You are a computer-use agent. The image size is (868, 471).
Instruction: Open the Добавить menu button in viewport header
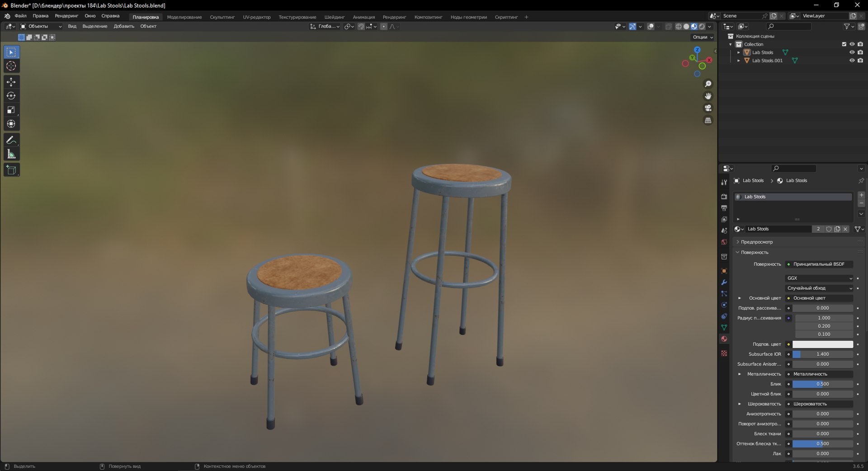[x=124, y=27]
